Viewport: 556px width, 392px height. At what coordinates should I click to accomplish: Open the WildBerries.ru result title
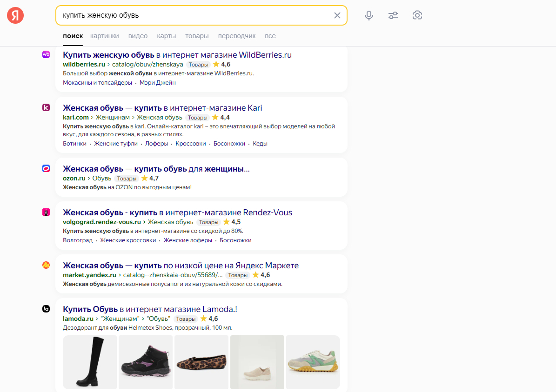coord(177,55)
